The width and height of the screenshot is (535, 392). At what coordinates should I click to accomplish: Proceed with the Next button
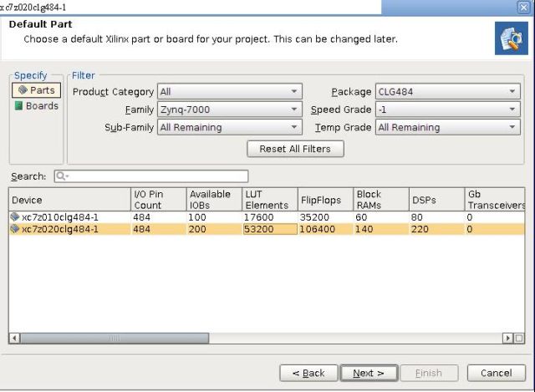click(369, 373)
